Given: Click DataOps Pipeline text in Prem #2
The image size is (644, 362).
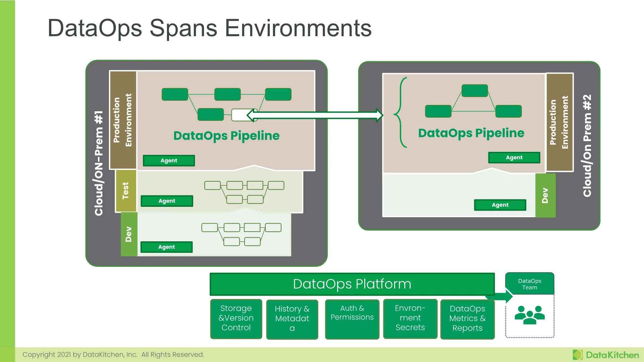Looking at the screenshot, I should click(471, 133).
